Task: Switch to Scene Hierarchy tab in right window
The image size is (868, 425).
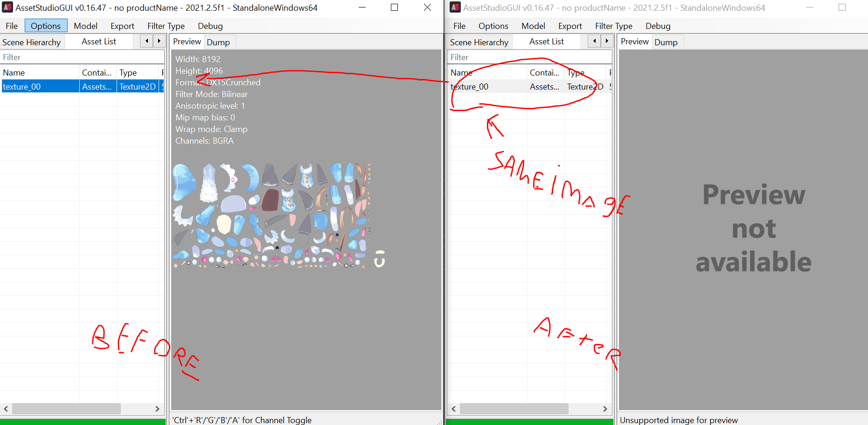Action: (479, 42)
